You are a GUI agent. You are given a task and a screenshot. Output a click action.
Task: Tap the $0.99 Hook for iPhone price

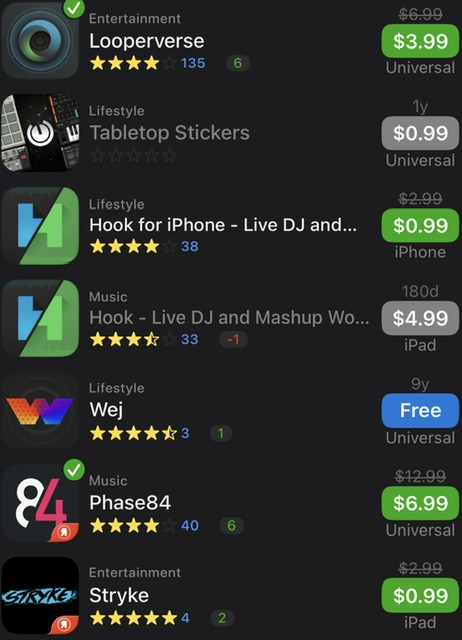click(420, 225)
